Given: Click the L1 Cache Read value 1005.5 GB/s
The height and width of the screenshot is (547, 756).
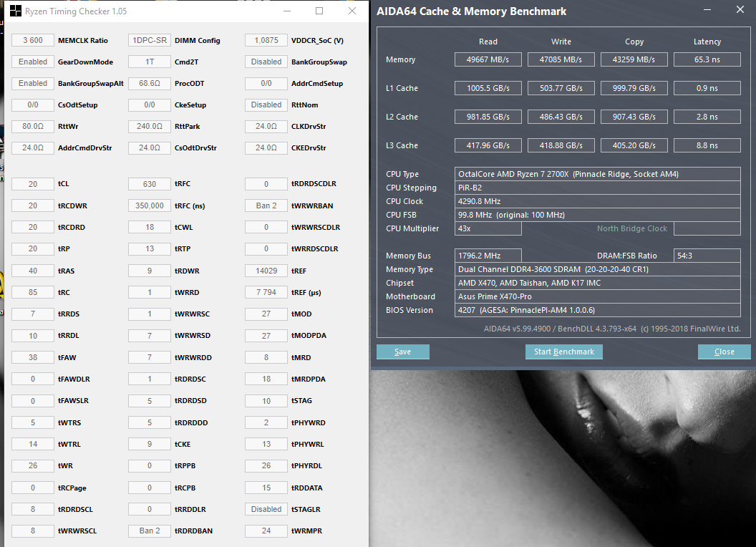Looking at the screenshot, I should tap(488, 88).
